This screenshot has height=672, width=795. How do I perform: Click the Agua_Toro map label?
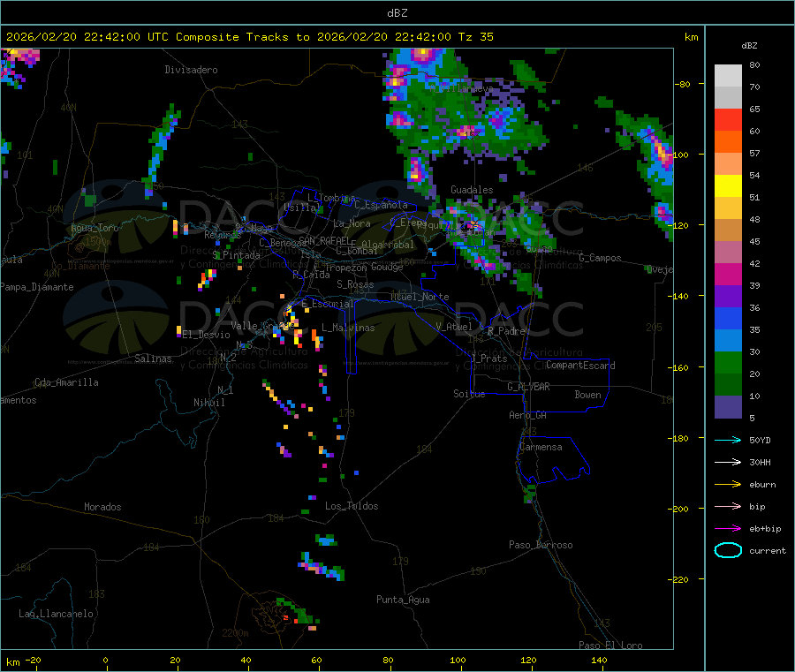[x=95, y=228]
